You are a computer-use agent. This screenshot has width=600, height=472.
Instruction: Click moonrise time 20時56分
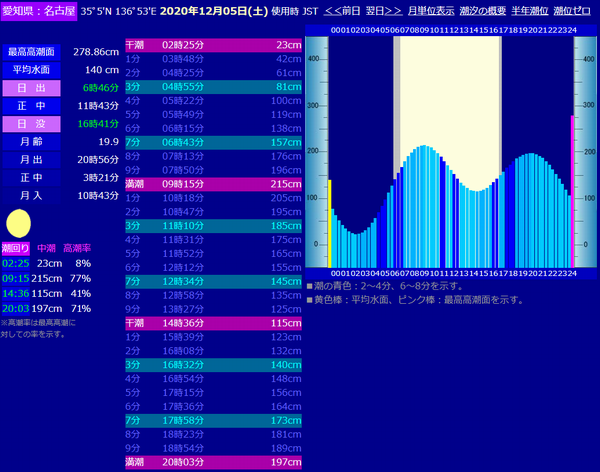click(98, 160)
